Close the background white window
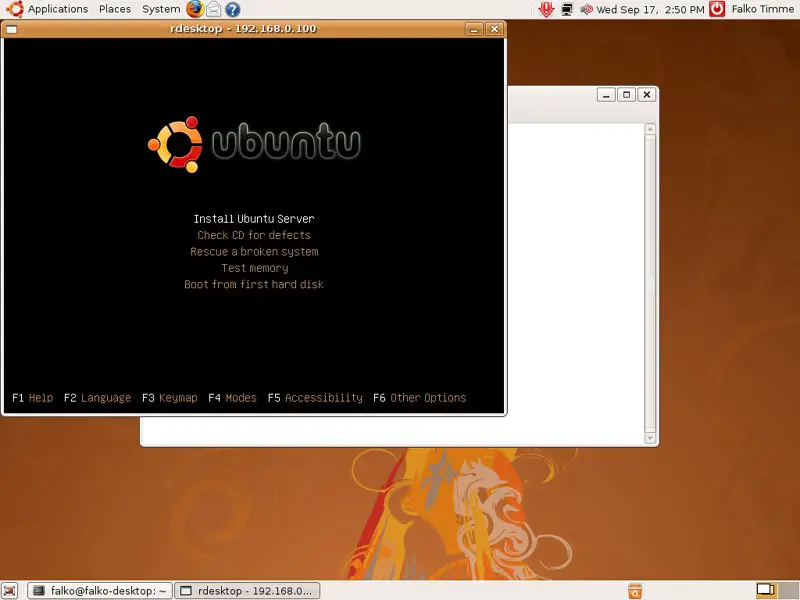The width and height of the screenshot is (800, 600). 646,95
